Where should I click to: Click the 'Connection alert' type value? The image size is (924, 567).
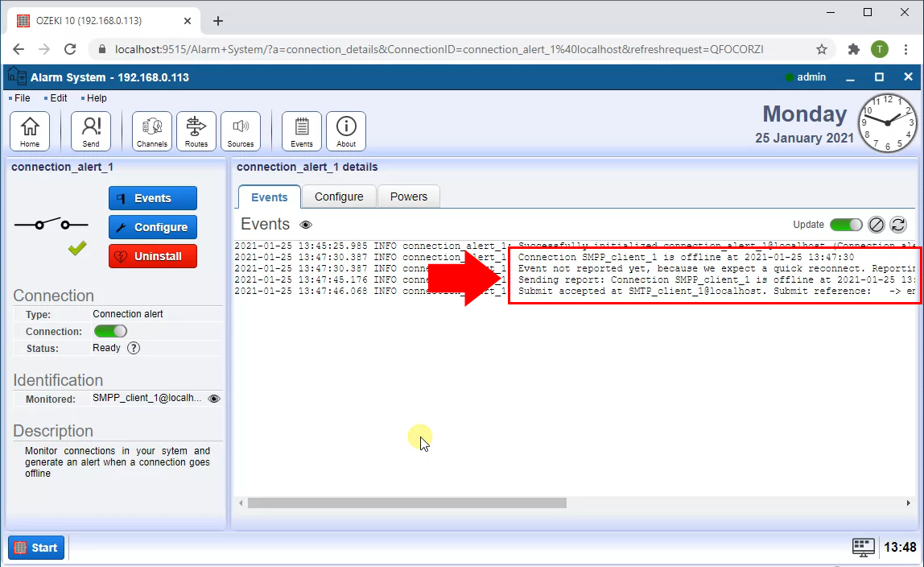coord(128,313)
